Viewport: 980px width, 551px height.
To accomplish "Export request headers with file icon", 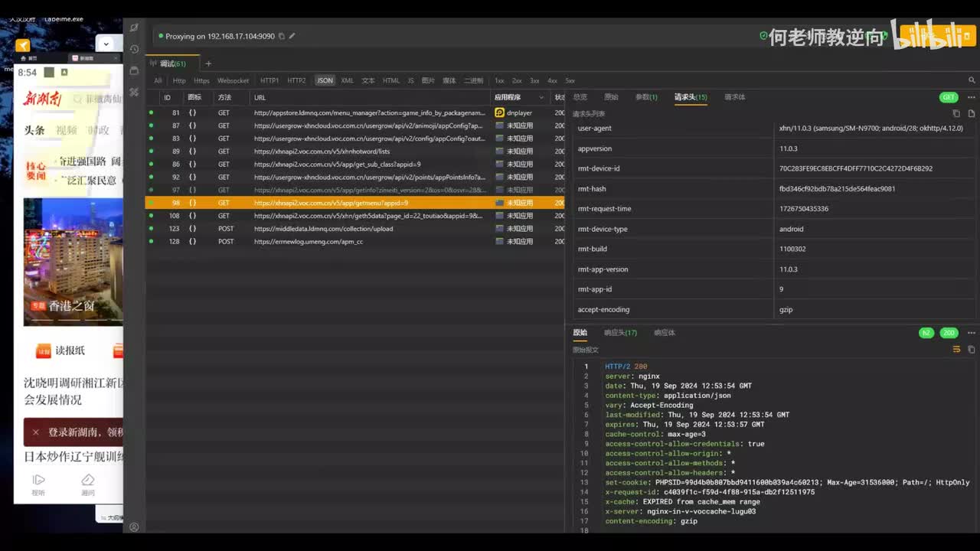I will pyautogui.click(x=972, y=113).
